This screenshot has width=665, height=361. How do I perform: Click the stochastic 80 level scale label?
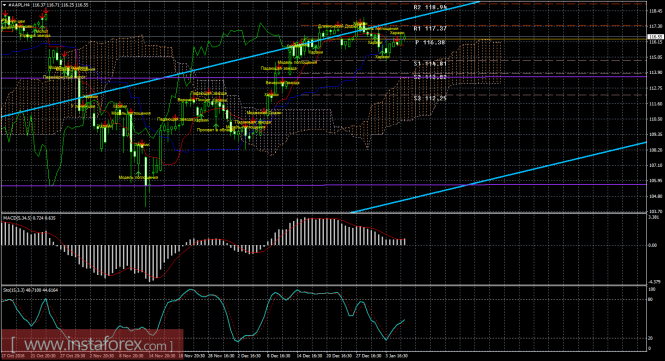[x=651, y=299]
